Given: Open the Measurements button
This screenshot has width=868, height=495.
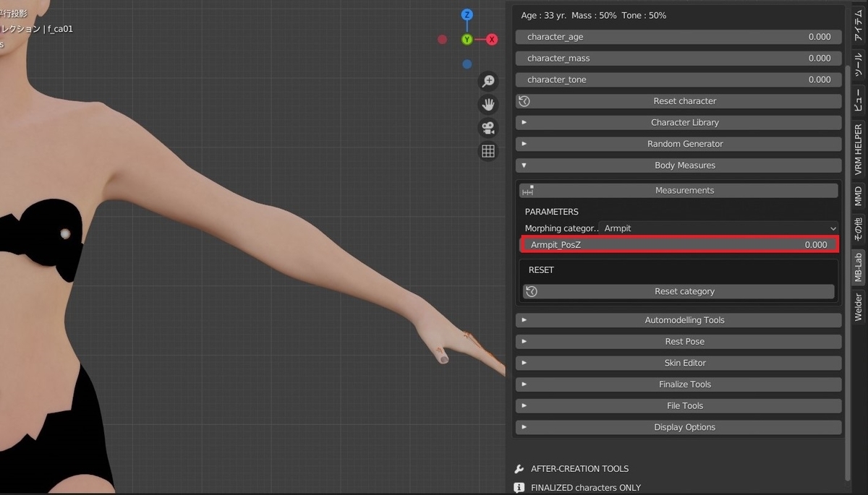Looking at the screenshot, I should [x=678, y=191].
